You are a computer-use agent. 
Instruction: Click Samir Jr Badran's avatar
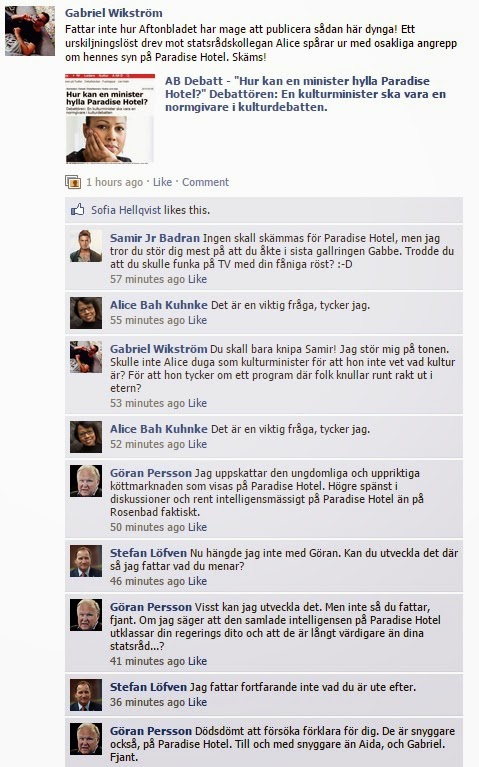[x=86, y=246]
